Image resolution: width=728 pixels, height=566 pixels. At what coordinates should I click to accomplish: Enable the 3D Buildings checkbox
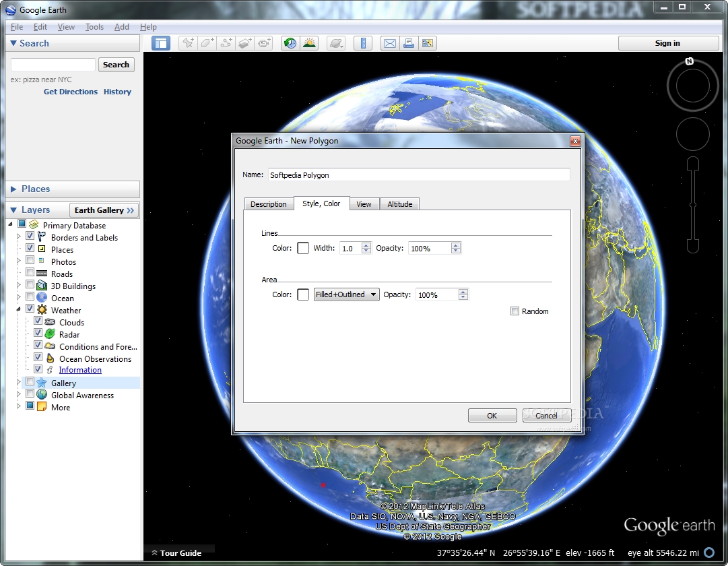coord(30,284)
